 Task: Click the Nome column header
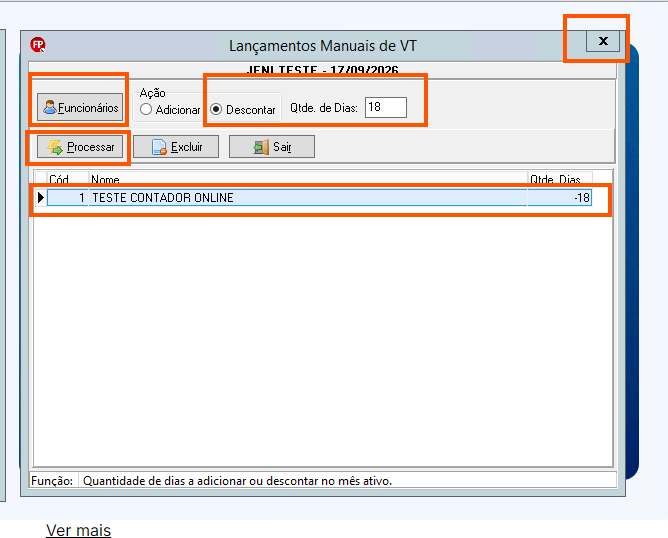[308, 179]
